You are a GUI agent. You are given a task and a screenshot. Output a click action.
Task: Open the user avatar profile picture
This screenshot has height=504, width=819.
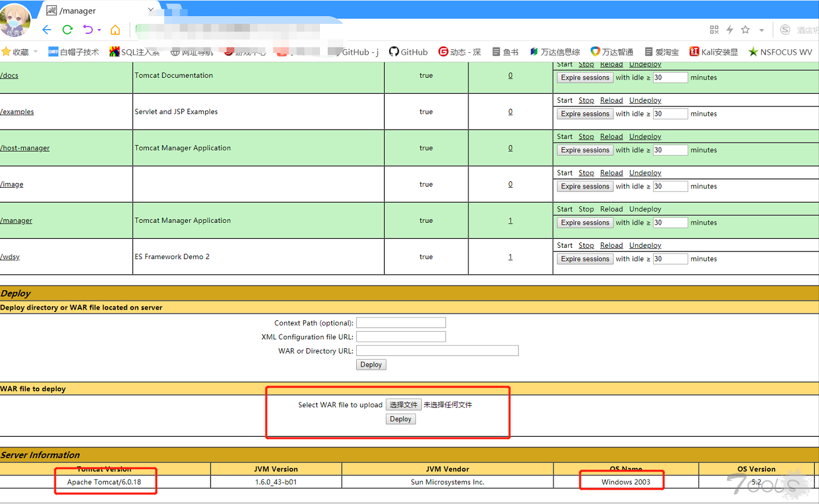[x=15, y=19]
